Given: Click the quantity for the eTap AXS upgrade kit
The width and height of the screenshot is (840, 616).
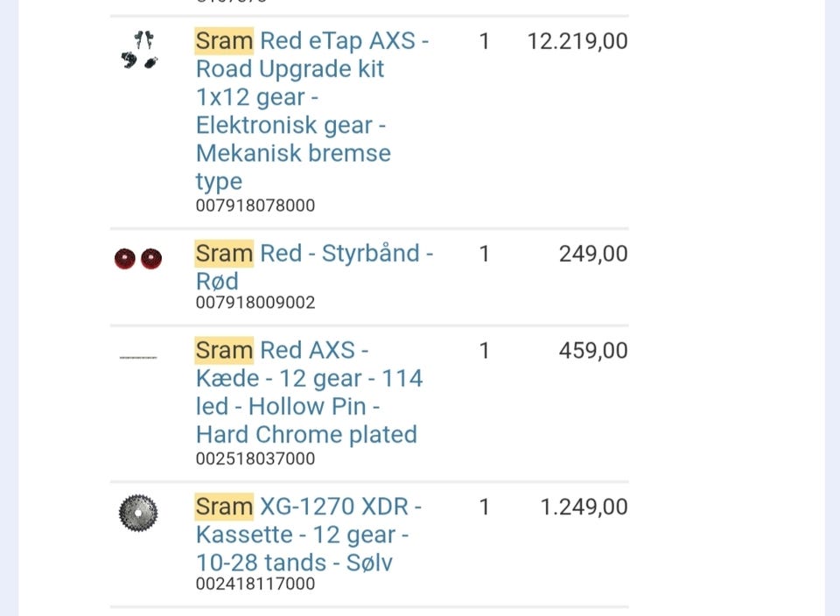Looking at the screenshot, I should [x=484, y=41].
